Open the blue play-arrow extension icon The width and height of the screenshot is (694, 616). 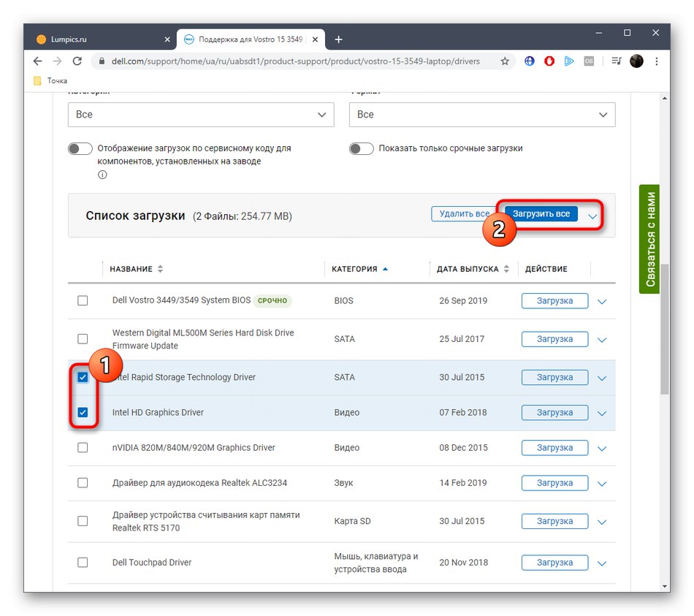(569, 61)
